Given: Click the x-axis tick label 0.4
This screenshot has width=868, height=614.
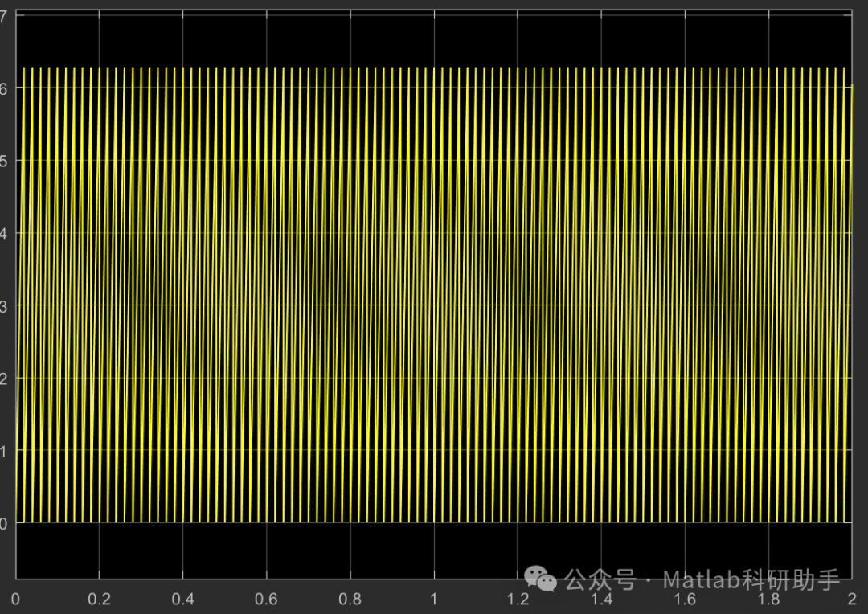Looking at the screenshot, I should pos(182,599).
